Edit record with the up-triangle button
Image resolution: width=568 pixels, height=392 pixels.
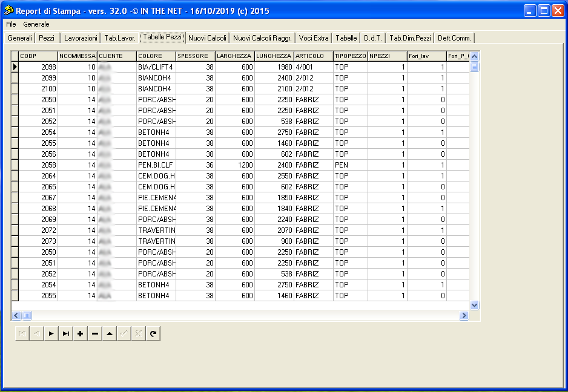coord(110,333)
